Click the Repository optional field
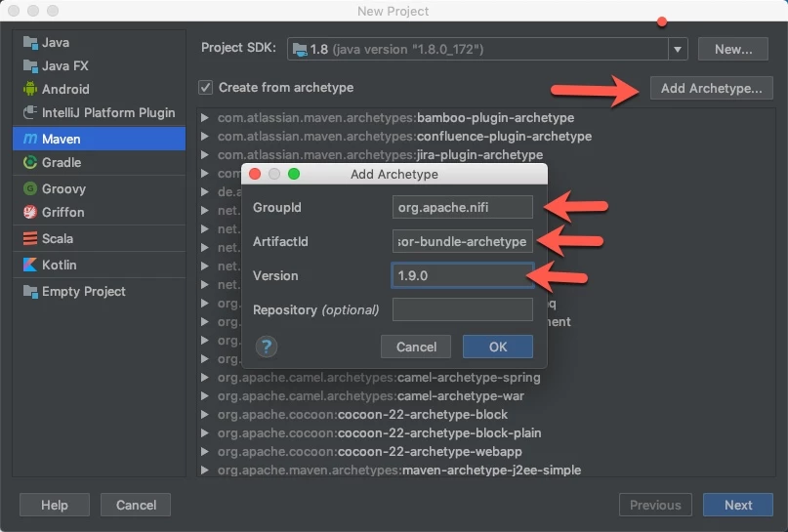This screenshot has width=788, height=532. point(462,309)
